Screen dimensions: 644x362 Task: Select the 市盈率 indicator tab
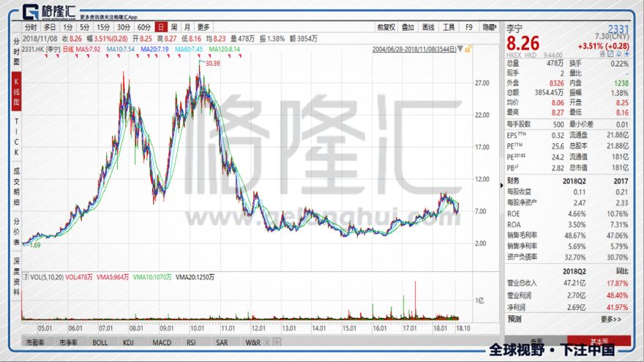tap(35, 342)
